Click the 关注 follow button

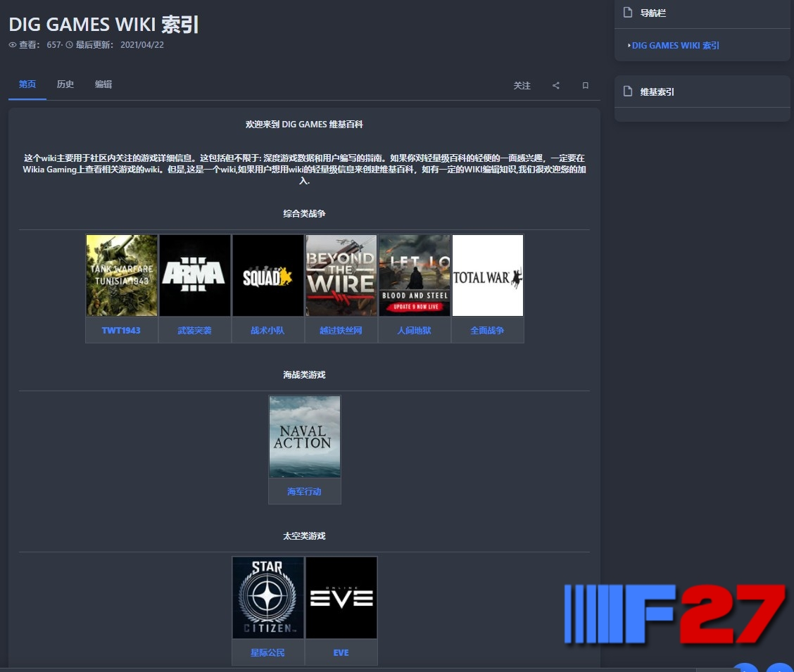pyautogui.click(x=522, y=86)
